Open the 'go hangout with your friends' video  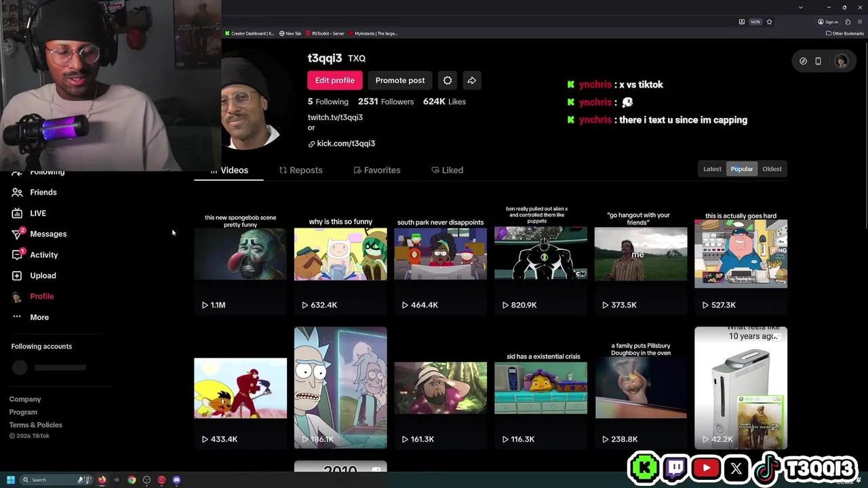coord(641,253)
